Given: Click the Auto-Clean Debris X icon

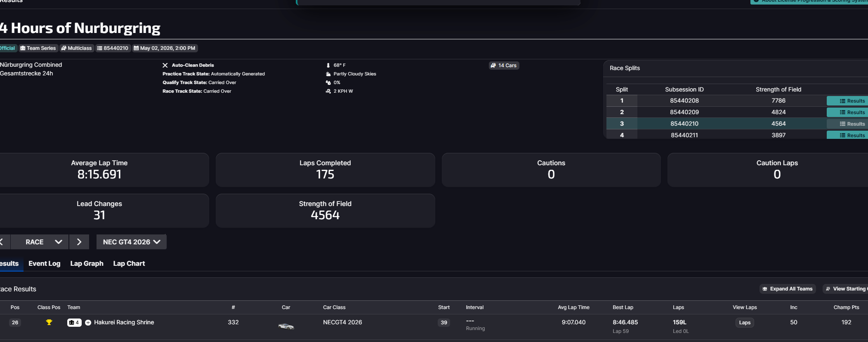Looking at the screenshot, I should pyautogui.click(x=165, y=65).
